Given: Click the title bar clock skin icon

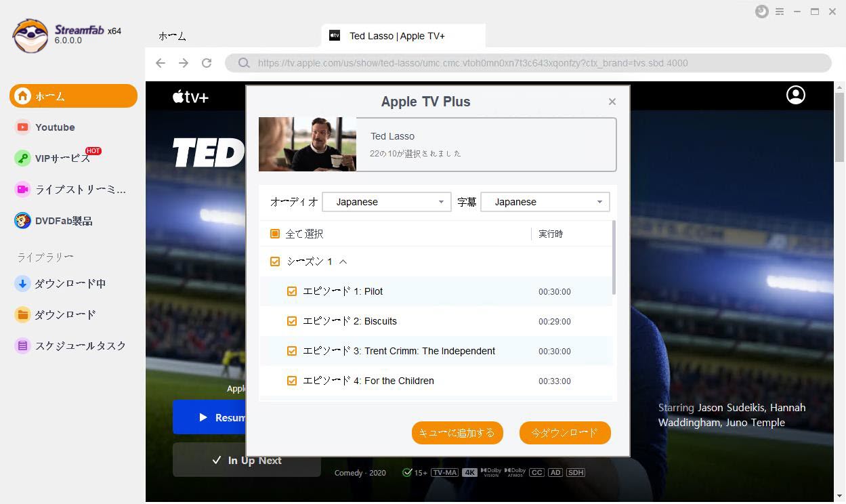Looking at the screenshot, I should click(x=762, y=12).
